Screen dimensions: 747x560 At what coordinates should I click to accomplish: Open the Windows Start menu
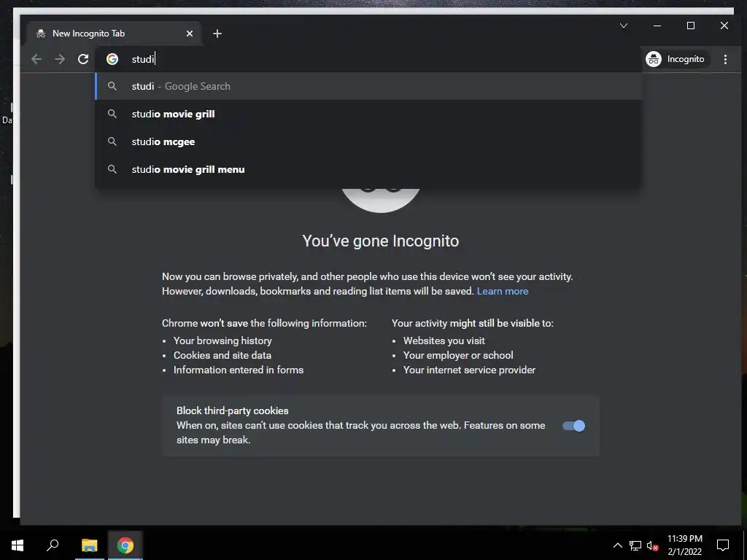coord(18,545)
